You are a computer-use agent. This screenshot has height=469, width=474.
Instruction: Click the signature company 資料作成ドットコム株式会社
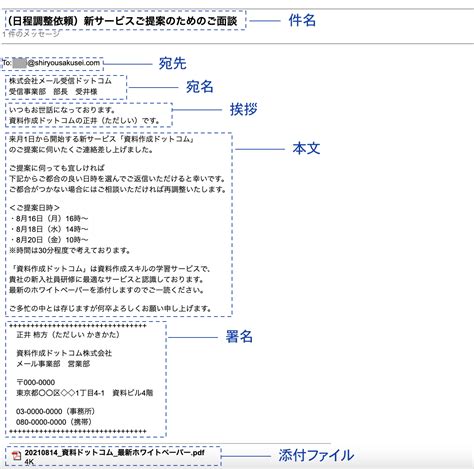[64, 353]
